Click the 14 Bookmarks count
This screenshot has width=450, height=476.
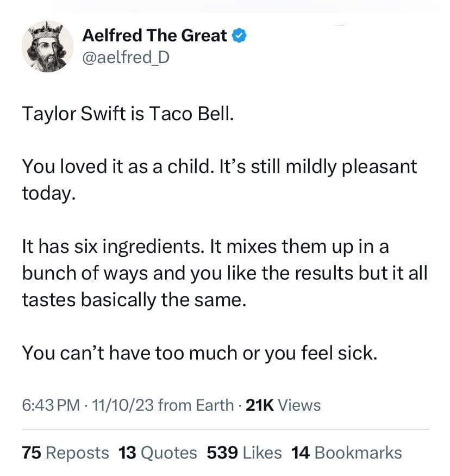point(346,453)
